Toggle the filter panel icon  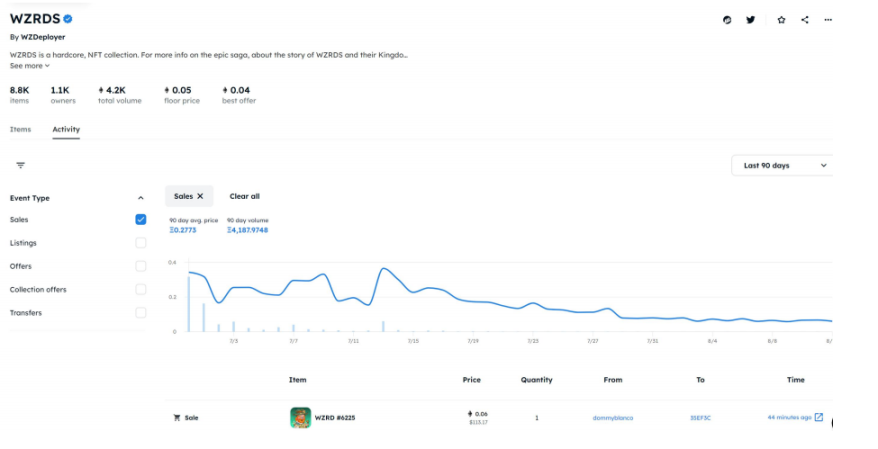pos(20,165)
